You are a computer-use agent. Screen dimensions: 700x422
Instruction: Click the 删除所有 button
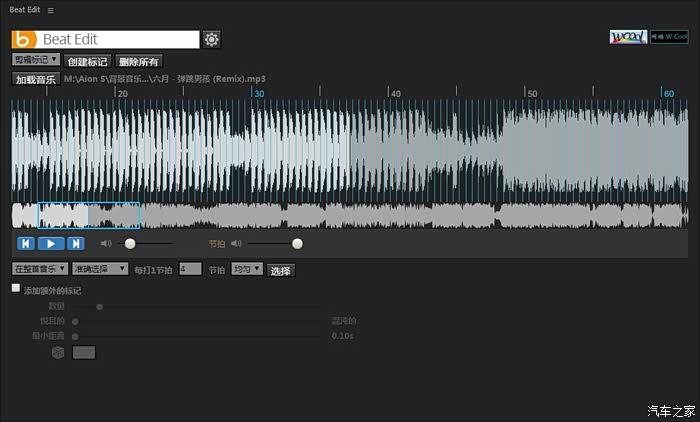(x=138, y=62)
